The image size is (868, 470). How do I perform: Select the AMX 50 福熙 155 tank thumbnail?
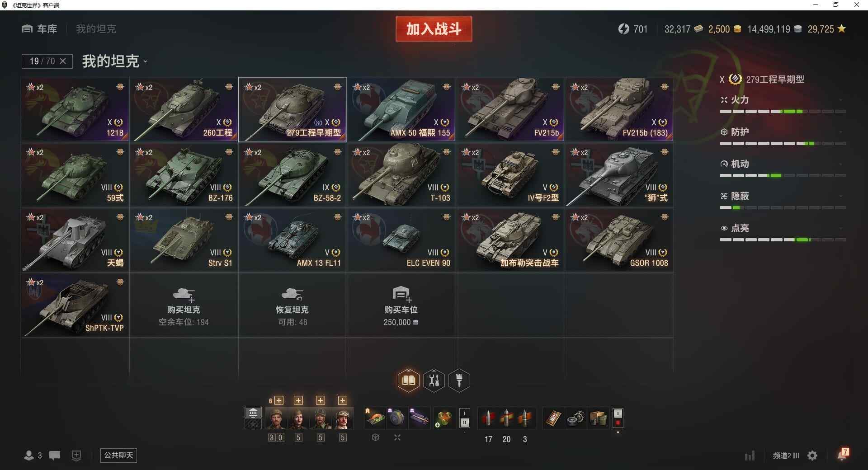click(x=401, y=109)
